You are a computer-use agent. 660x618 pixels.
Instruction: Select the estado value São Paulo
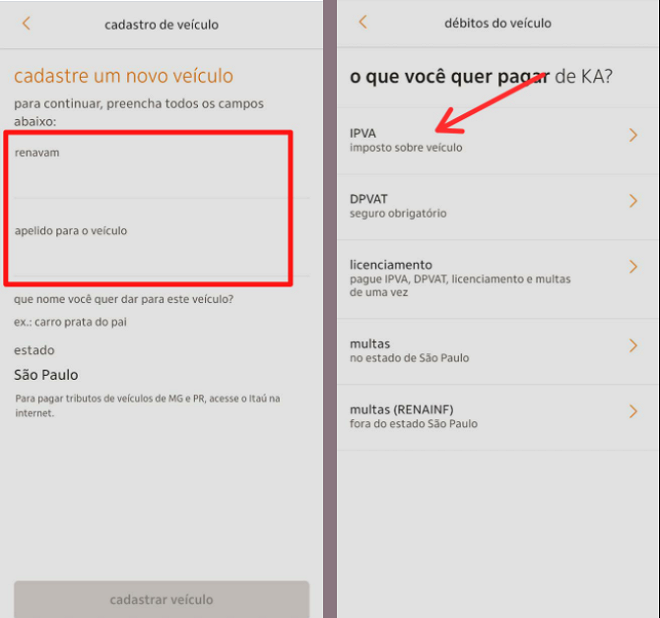tap(46, 375)
